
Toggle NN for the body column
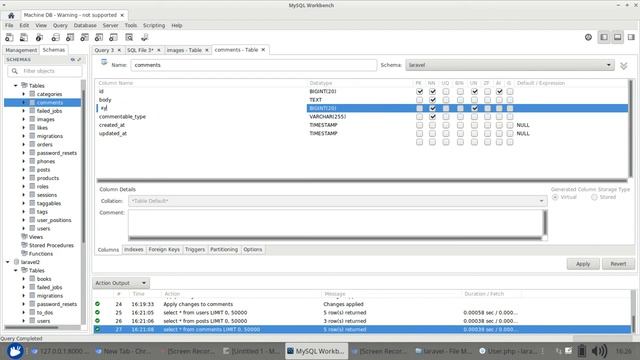433,100
